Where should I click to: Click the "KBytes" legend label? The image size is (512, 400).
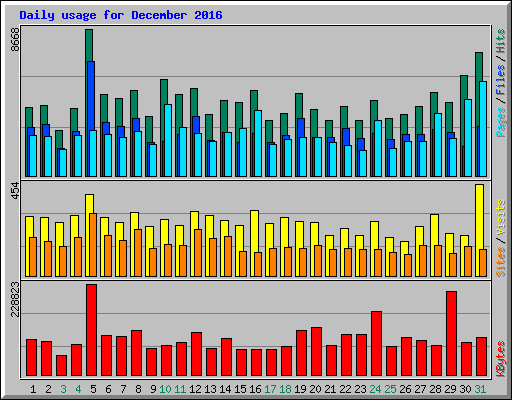coord(501,359)
